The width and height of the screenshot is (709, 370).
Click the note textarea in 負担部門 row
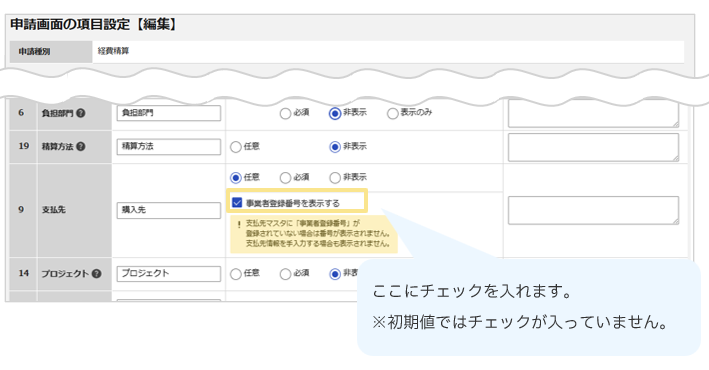[x=593, y=114]
